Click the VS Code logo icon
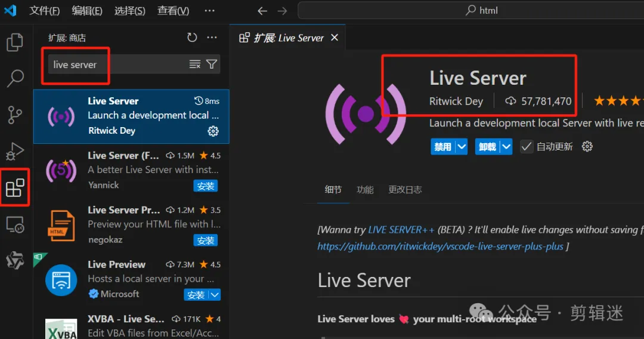This screenshot has height=339, width=644. click(10, 10)
